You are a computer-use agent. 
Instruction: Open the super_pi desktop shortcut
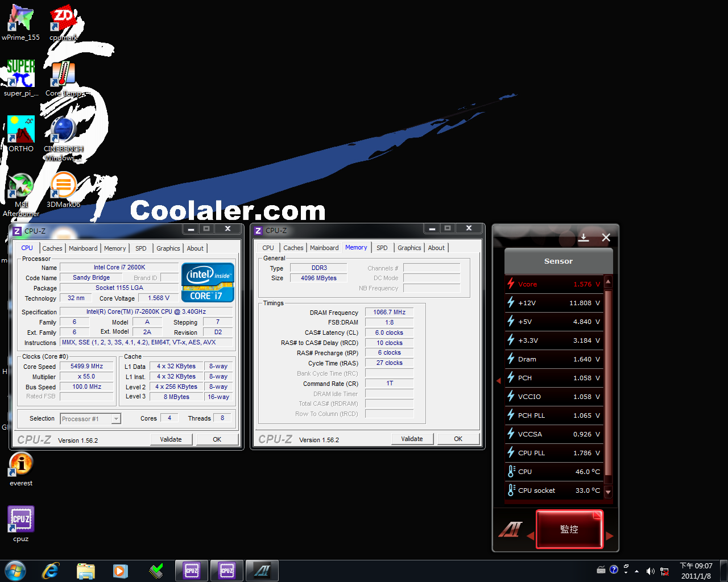20,78
